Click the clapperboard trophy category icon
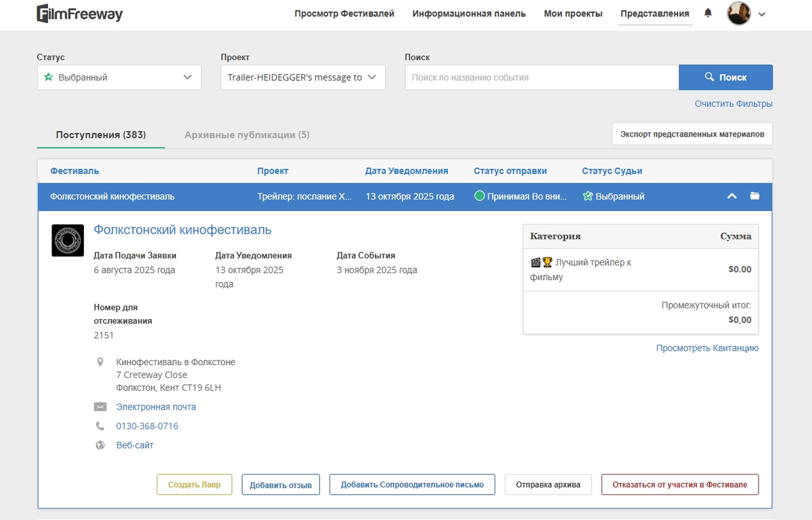This screenshot has width=812, height=520. point(541,262)
